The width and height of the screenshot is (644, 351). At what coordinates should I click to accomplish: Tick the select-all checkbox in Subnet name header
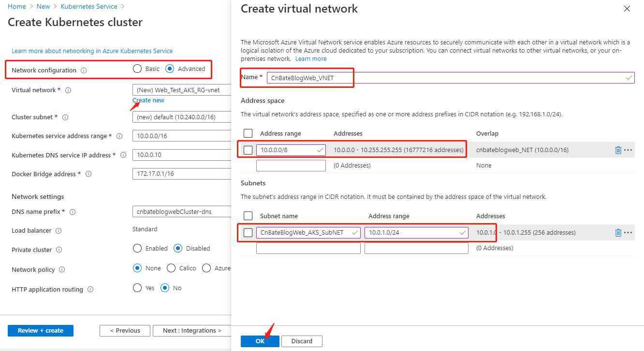(248, 216)
